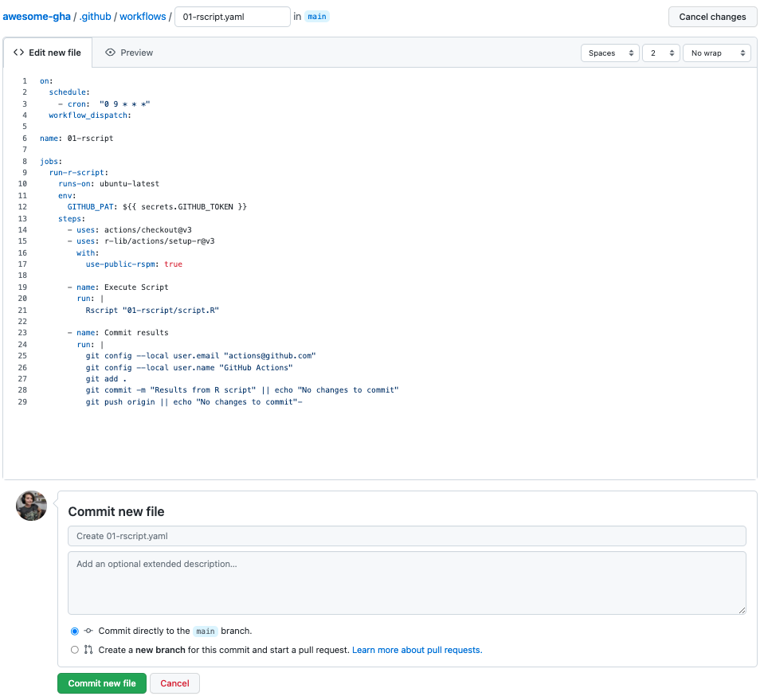This screenshot has height=700, width=764.
Task: Go to the .github folder breadcrumb
Action: [x=95, y=17]
